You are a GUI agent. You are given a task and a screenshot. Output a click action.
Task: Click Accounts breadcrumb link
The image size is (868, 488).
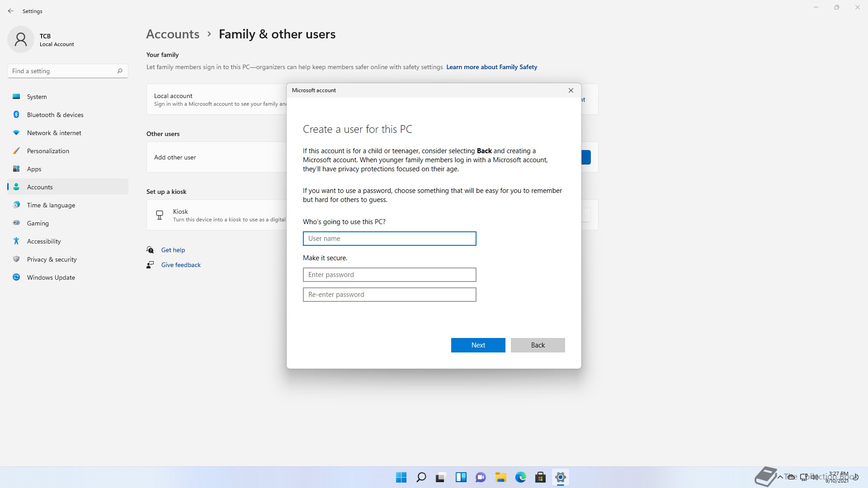point(173,34)
